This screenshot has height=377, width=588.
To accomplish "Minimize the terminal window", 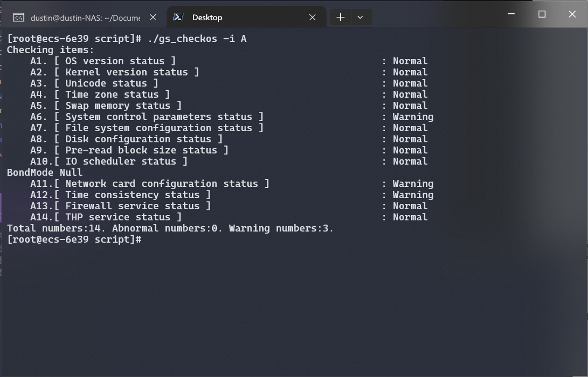I will pos(511,14).
